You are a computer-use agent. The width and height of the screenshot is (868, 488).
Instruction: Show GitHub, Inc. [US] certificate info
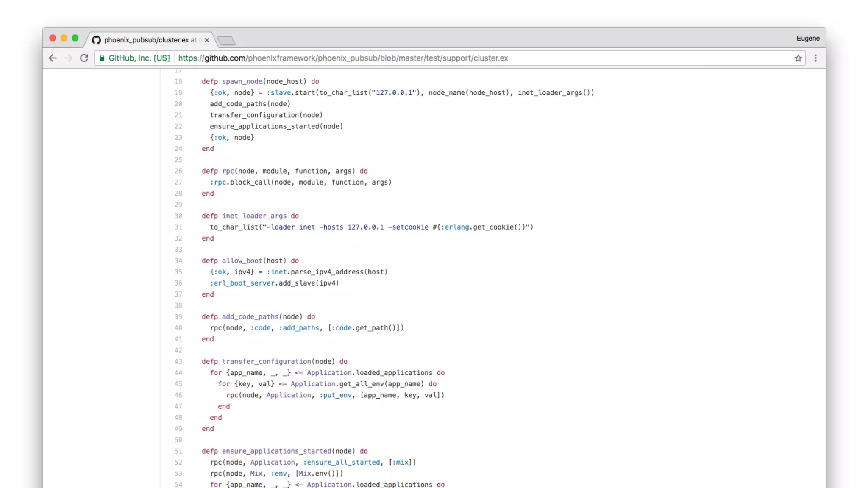point(139,58)
